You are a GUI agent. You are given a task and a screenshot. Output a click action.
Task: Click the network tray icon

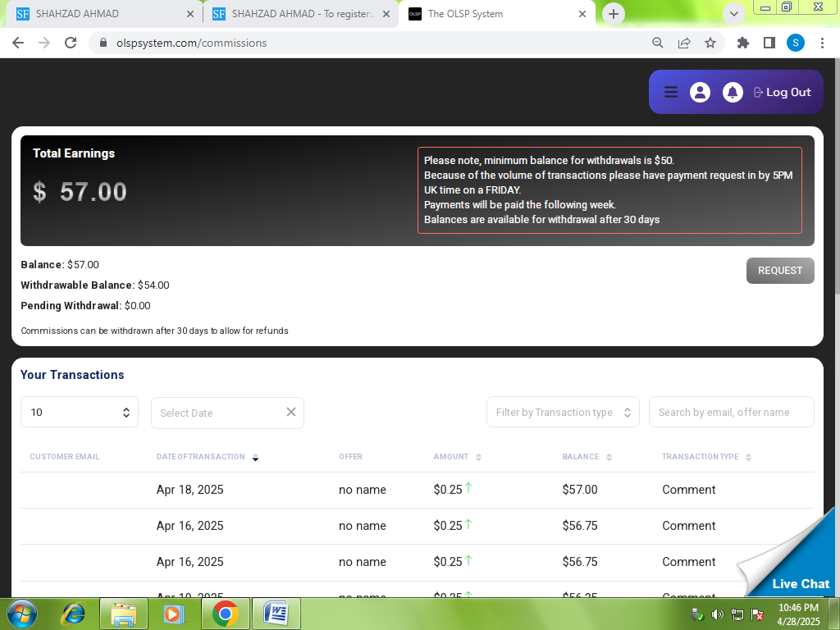click(737, 614)
